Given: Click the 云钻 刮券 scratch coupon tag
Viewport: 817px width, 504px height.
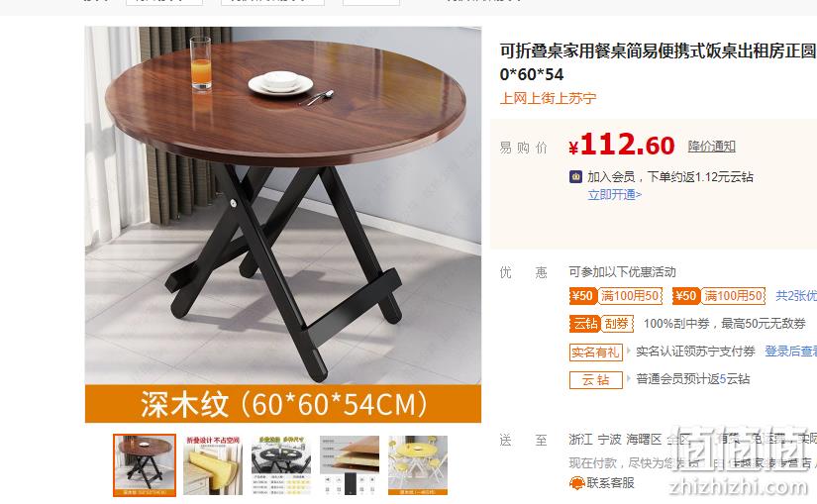Looking at the screenshot, I should click(601, 324).
